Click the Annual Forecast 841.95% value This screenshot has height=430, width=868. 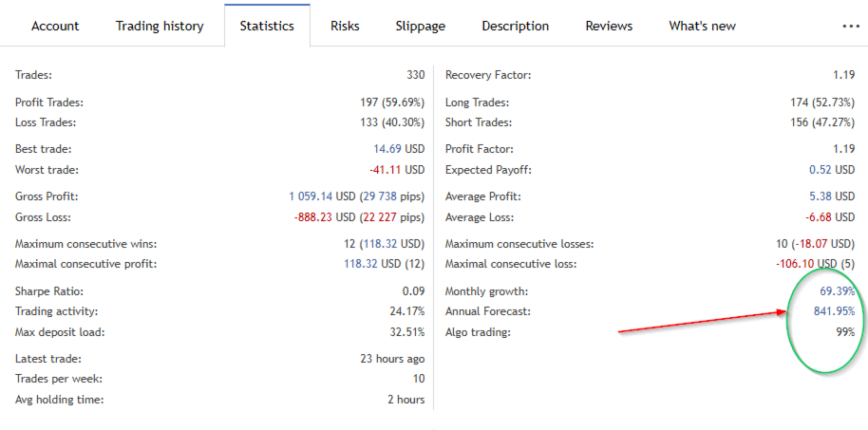pyautogui.click(x=832, y=311)
